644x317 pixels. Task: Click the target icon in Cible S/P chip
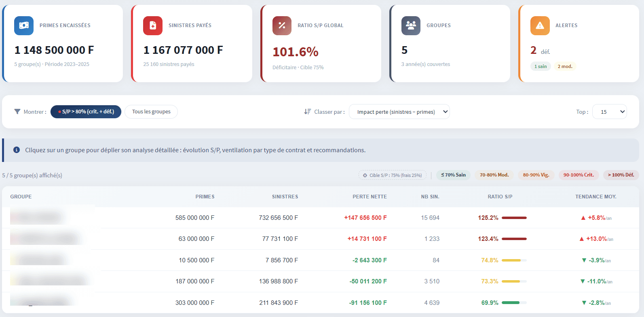click(365, 175)
